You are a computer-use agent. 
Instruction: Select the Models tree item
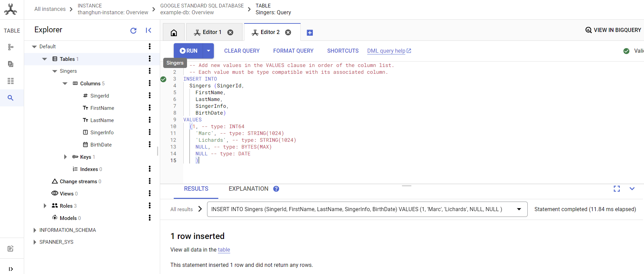(x=68, y=218)
